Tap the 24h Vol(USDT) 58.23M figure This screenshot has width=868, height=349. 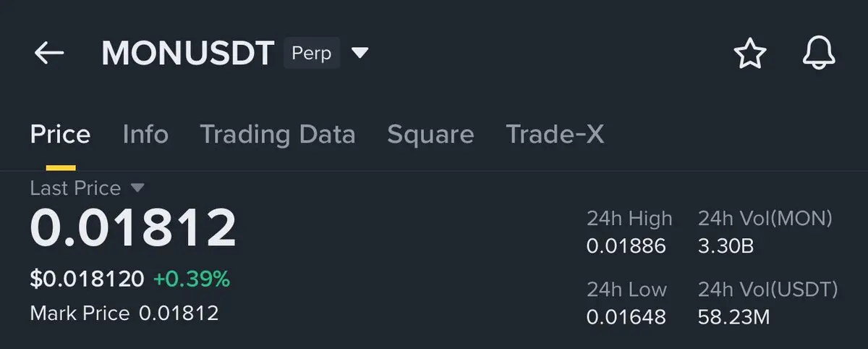pos(733,316)
